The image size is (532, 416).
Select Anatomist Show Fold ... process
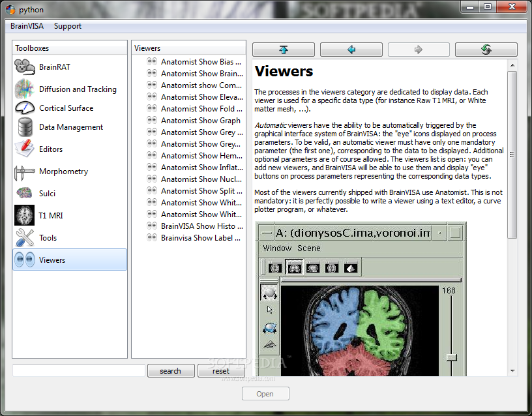click(201, 109)
